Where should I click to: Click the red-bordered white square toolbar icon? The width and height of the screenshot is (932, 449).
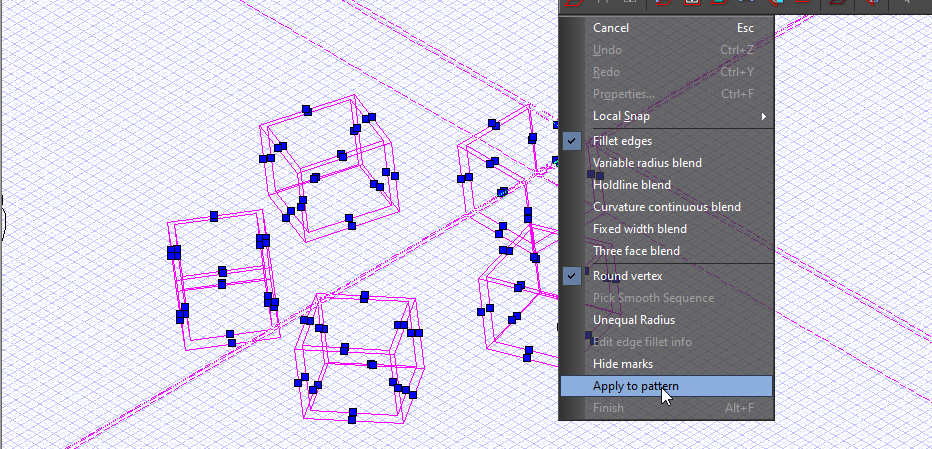(x=691, y=2)
